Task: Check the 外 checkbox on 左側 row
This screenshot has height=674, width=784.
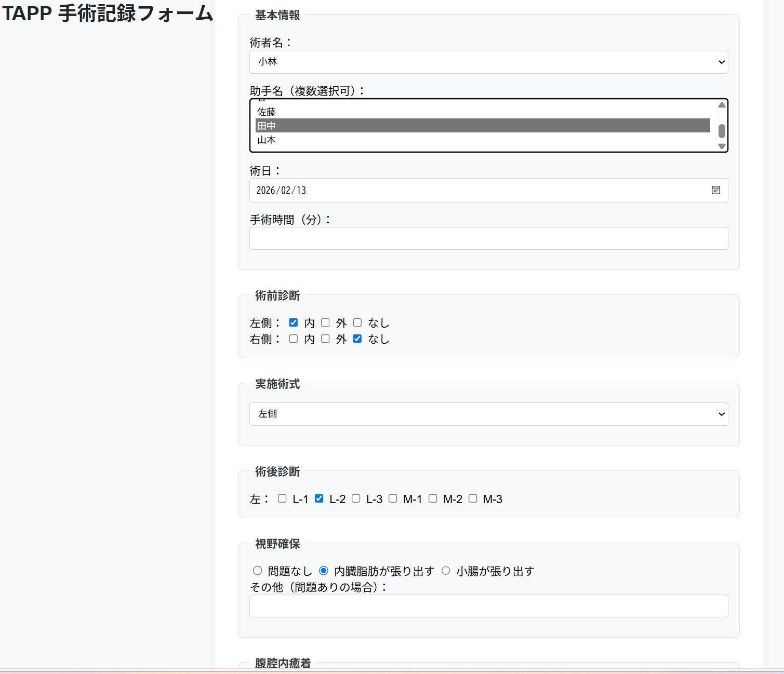Action: point(325,322)
